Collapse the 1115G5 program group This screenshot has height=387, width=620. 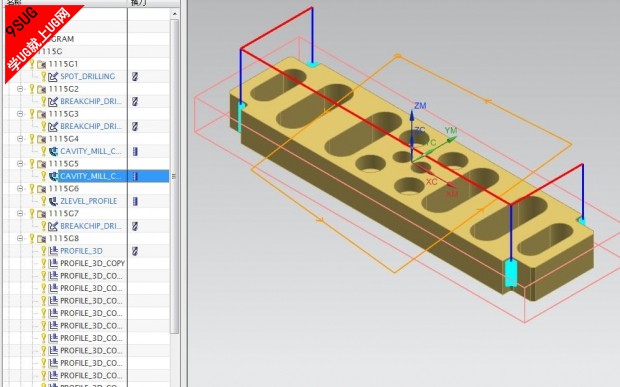click(x=20, y=164)
